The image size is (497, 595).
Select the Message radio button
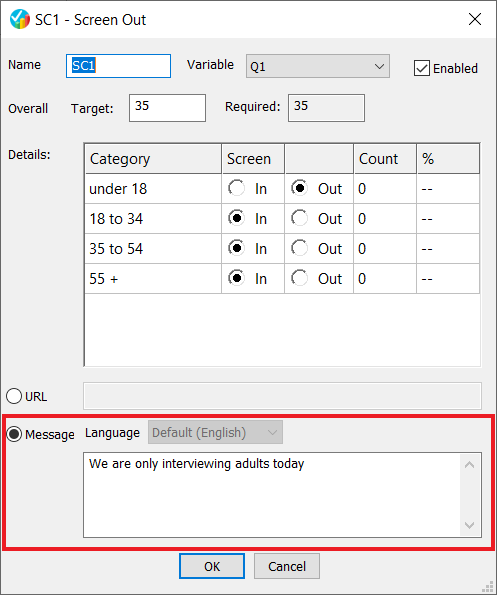click(x=14, y=434)
